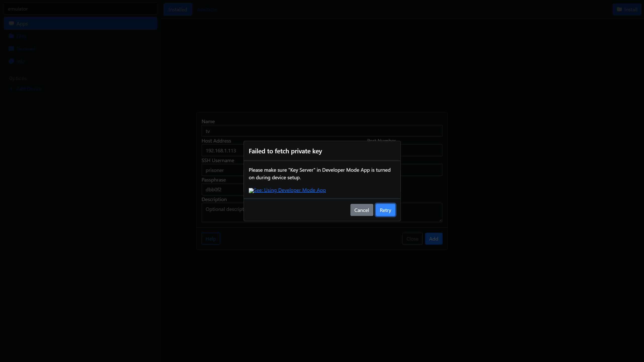Click the Terminal prompt icon
The width and height of the screenshot is (644, 362).
[x=11, y=49]
